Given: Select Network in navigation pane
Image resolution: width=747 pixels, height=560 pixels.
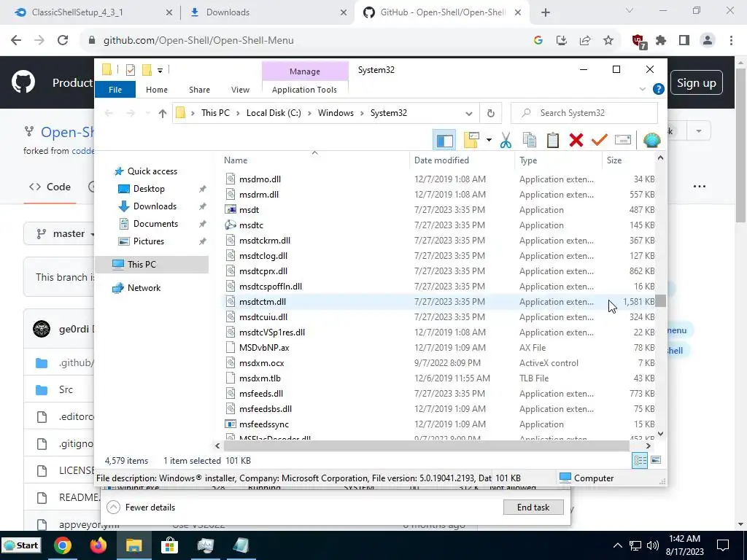Looking at the screenshot, I should [x=144, y=287].
